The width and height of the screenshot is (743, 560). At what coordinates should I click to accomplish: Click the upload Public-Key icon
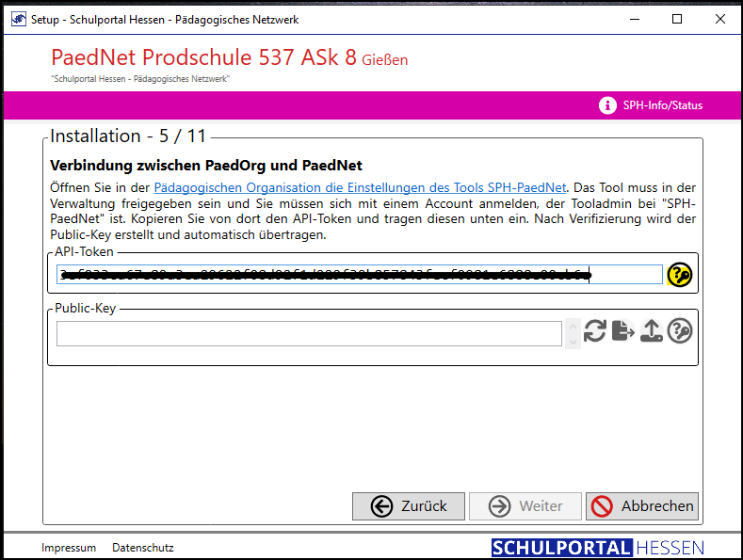pyautogui.click(x=652, y=330)
